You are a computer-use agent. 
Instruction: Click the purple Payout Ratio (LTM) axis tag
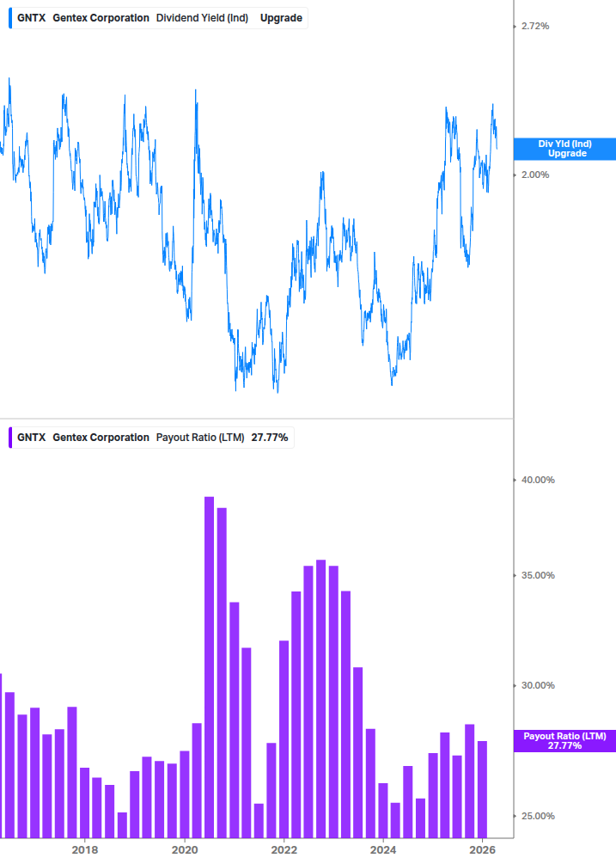[564, 740]
